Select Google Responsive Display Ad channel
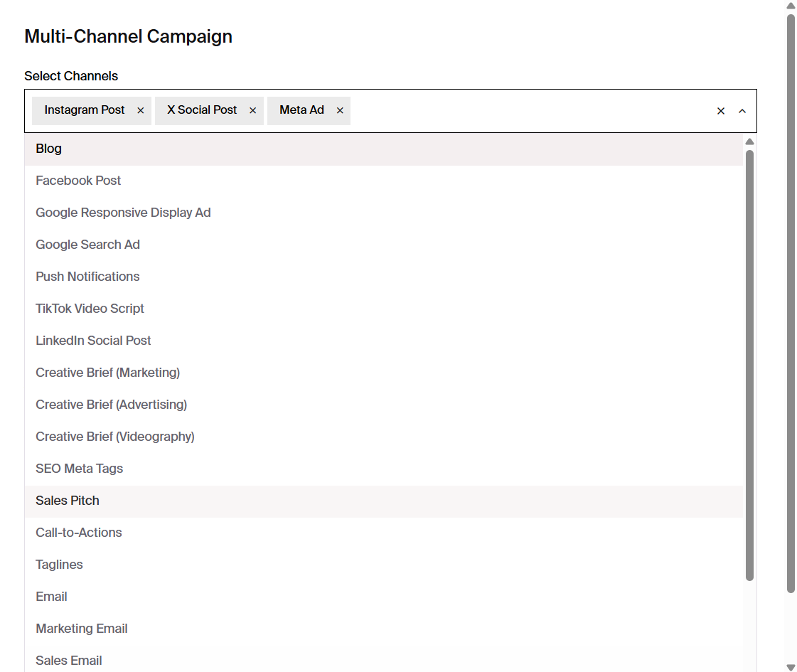 [123, 213]
